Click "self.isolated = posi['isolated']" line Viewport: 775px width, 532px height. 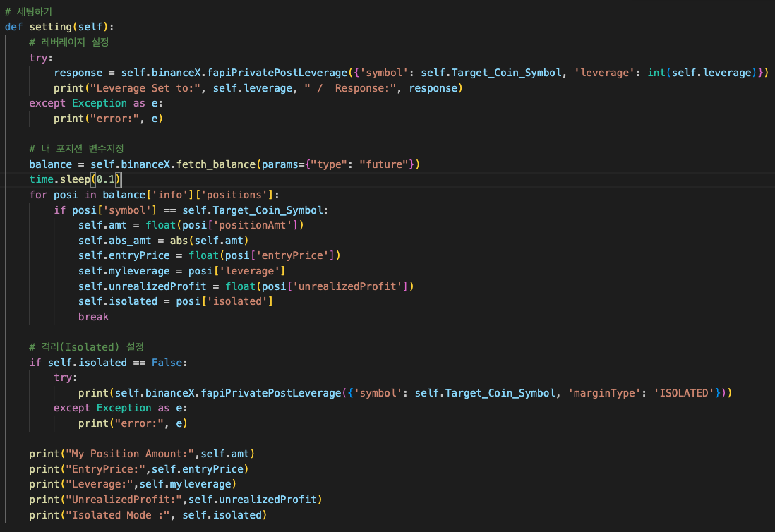coord(176,301)
